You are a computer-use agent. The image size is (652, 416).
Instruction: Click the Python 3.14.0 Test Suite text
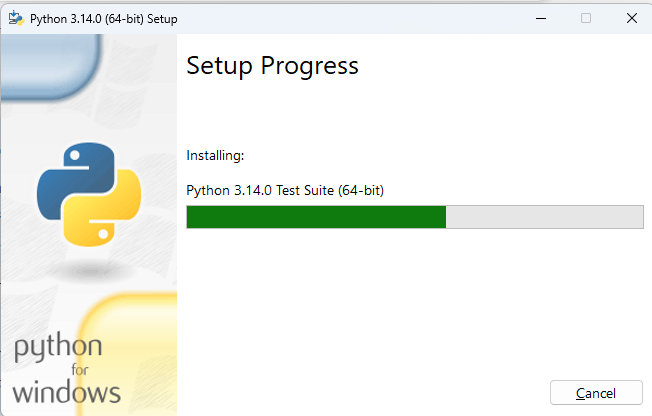point(285,191)
